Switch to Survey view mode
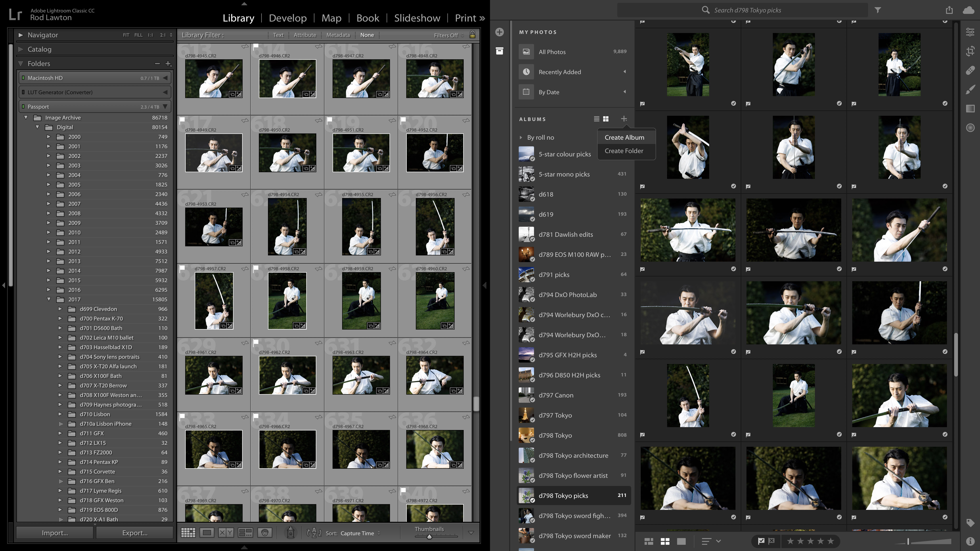This screenshot has height=551, width=980. tap(245, 533)
